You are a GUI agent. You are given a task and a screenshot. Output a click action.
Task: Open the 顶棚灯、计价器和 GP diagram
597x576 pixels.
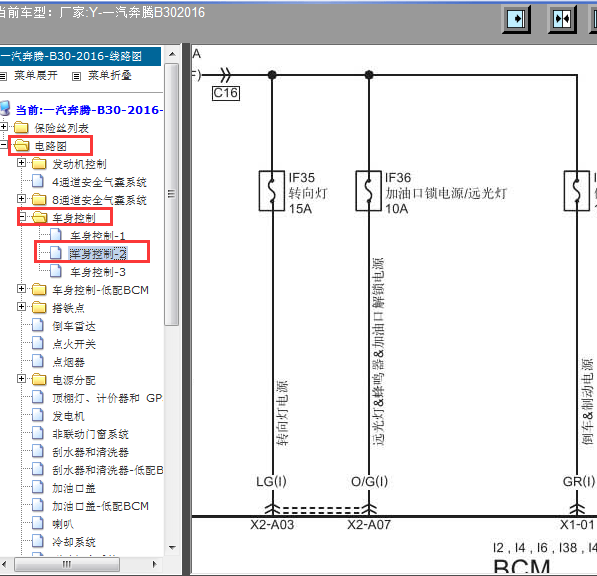point(107,398)
